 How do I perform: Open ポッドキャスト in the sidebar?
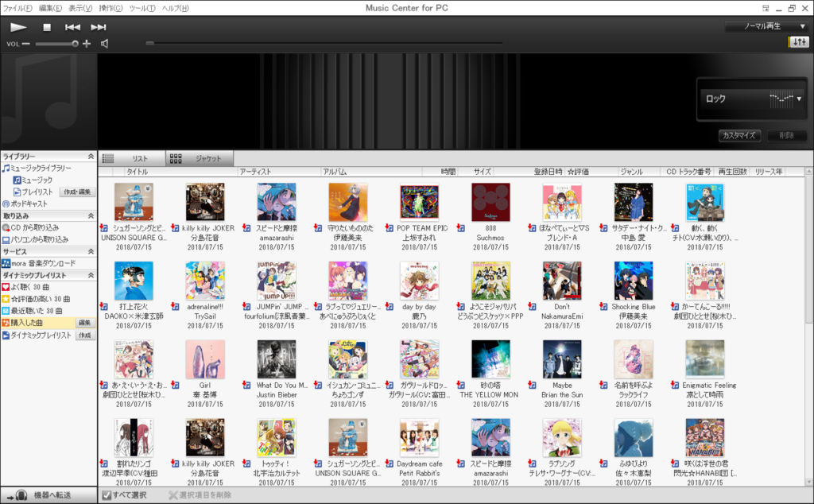tap(25, 204)
